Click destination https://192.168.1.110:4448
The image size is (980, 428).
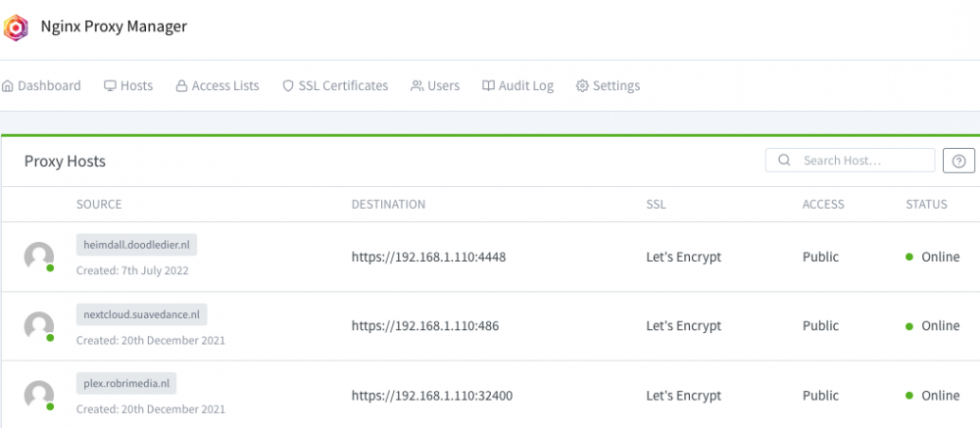pyautogui.click(x=428, y=257)
